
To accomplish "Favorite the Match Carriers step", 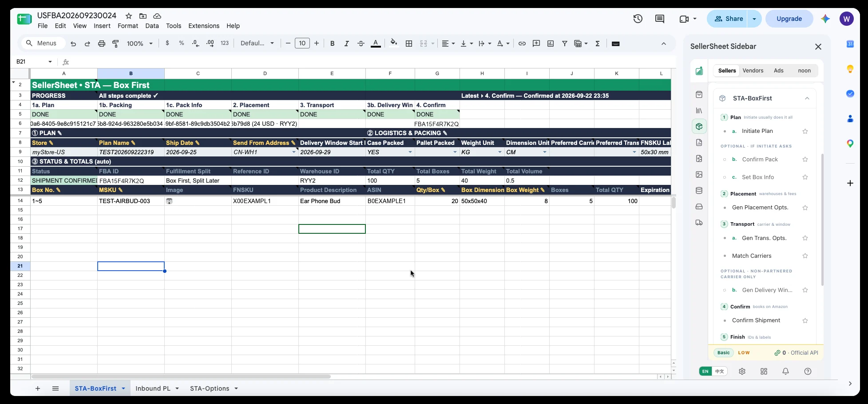I will tap(805, 256).
